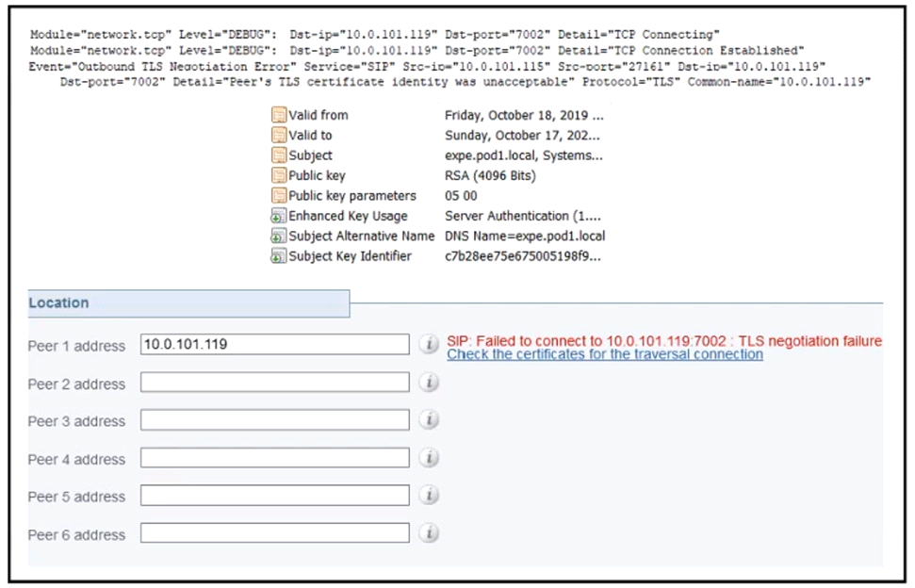The width and height of the screenshot is (915, 588).
Task: Click the info icon beside Peer 3 address
Action: click(429, 420)
